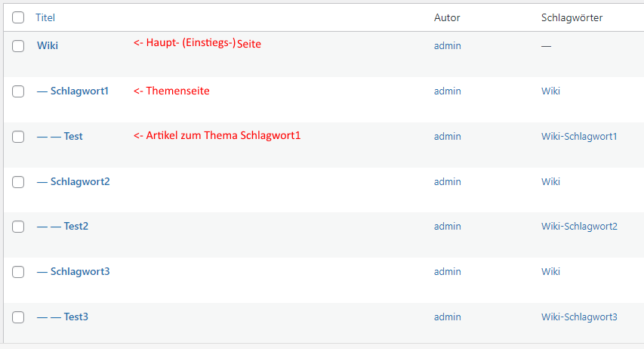The image size is (644, 349).
Task: Tick the checkbox beside Test page
Action: 18,136
